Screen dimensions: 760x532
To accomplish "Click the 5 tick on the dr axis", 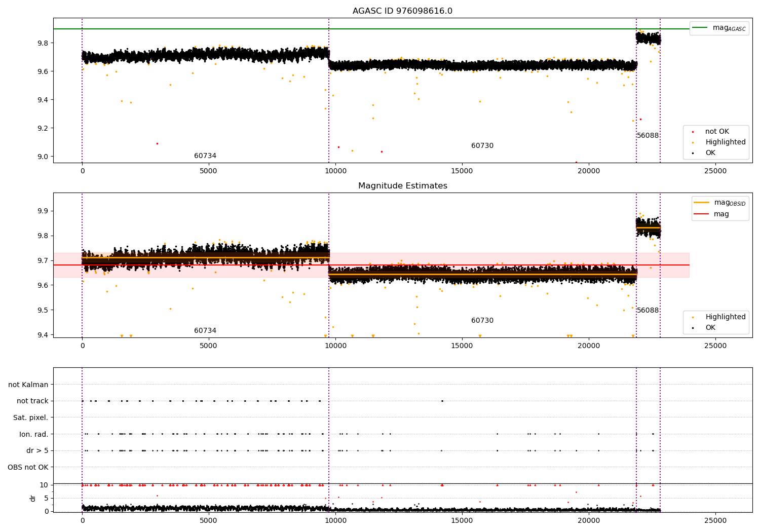I will click(x=46, y=499).
